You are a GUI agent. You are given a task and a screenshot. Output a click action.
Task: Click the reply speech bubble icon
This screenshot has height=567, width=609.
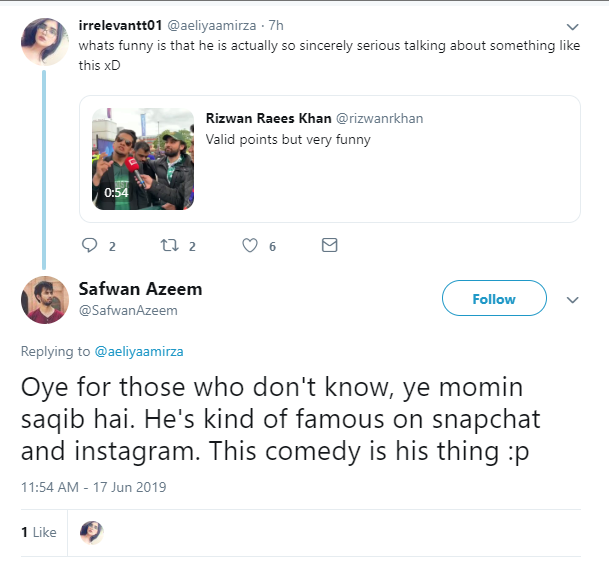89,245
